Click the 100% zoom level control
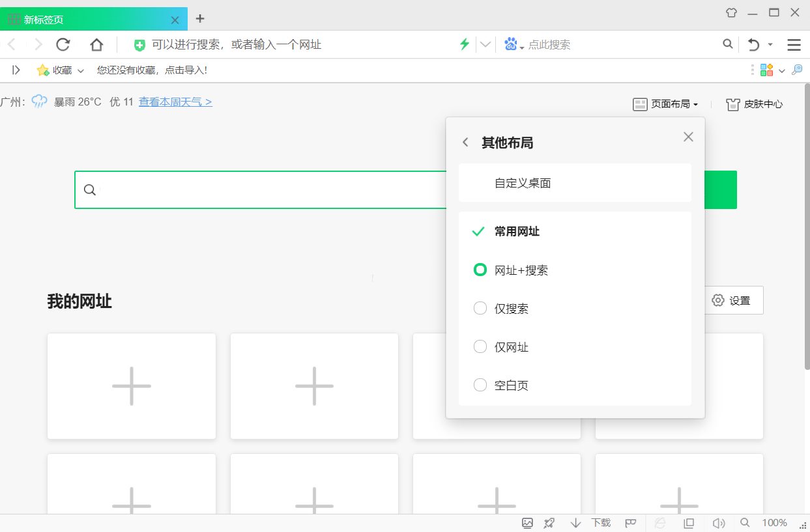 tap(774, 522)
